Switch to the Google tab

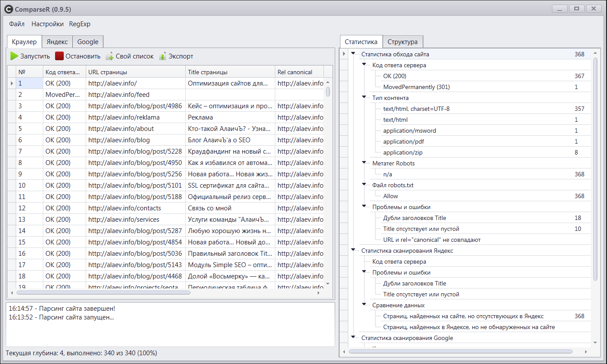point(88,42)
